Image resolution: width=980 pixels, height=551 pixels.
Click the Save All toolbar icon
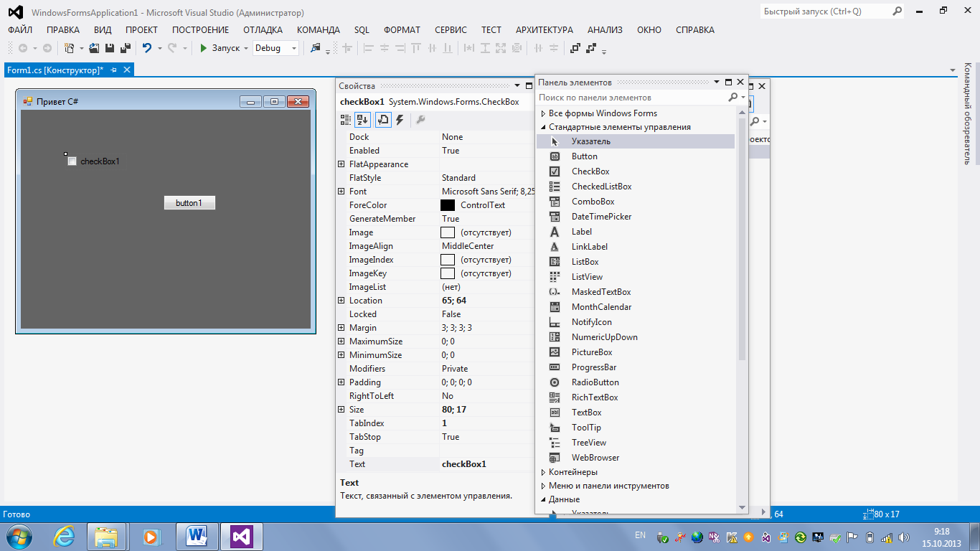click(x=125, y=48)
